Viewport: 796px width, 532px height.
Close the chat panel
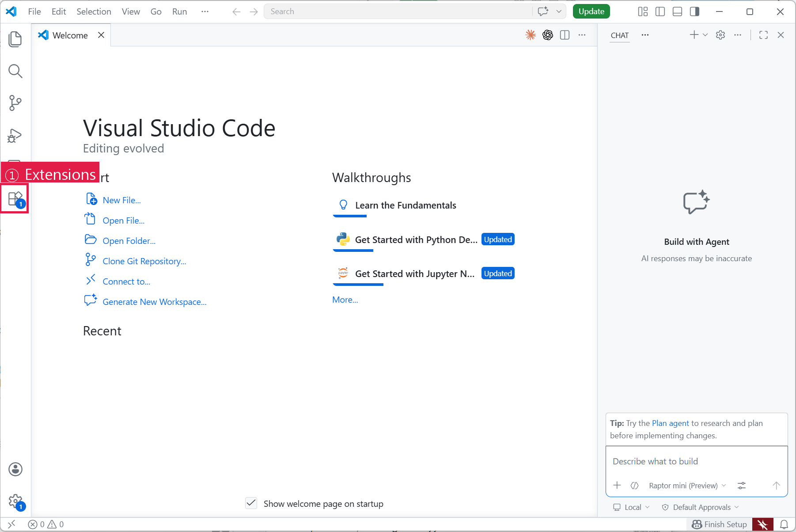coord(781,35)
